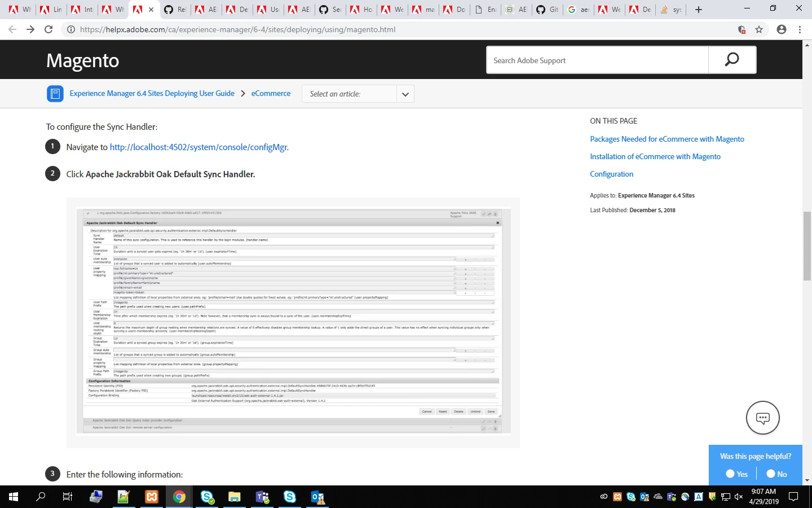Click the browser address bar URL
812x508 pixels.
click(x=237, y=29)
